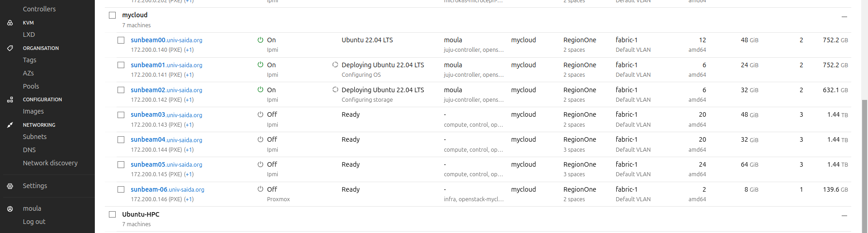Collapse the mycloud machine group

pyautogui.click(x=844, y=17)
